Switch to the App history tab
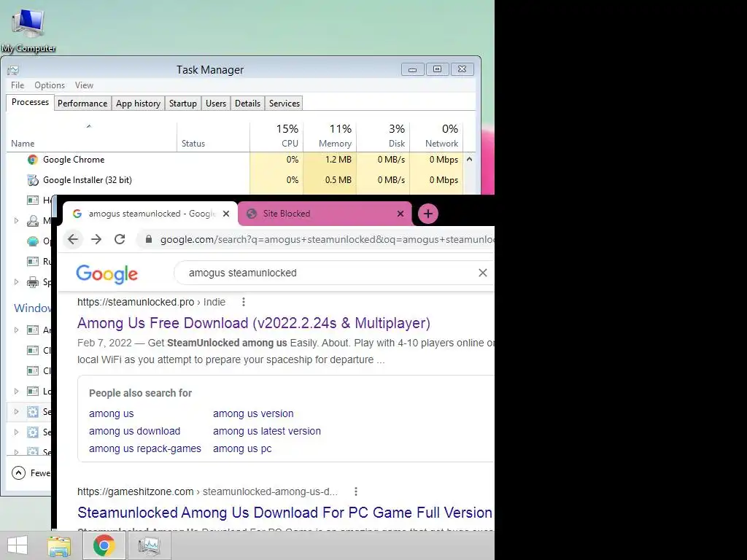The width and height of the screenshot is (747, 560). coord(138,104)
